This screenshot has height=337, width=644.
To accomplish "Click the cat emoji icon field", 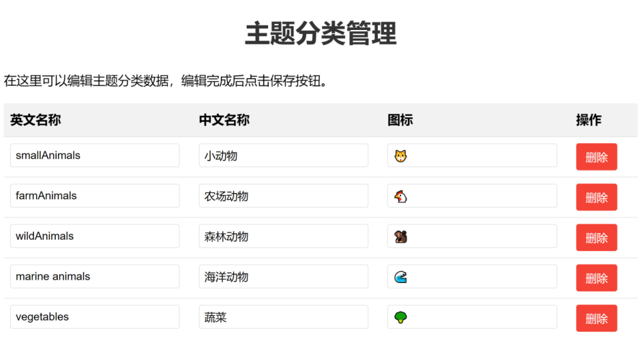I will pyautogui.click(x=472, y=156).
